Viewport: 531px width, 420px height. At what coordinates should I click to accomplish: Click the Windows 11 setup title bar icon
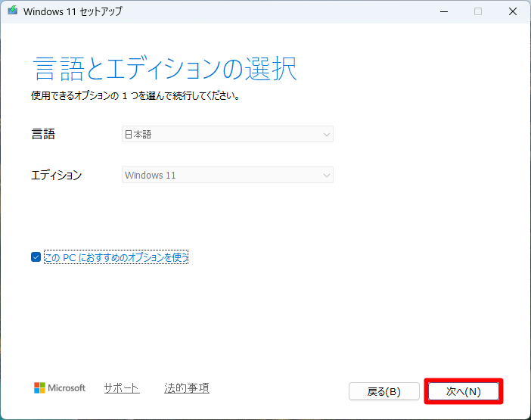tap(13, 11)
